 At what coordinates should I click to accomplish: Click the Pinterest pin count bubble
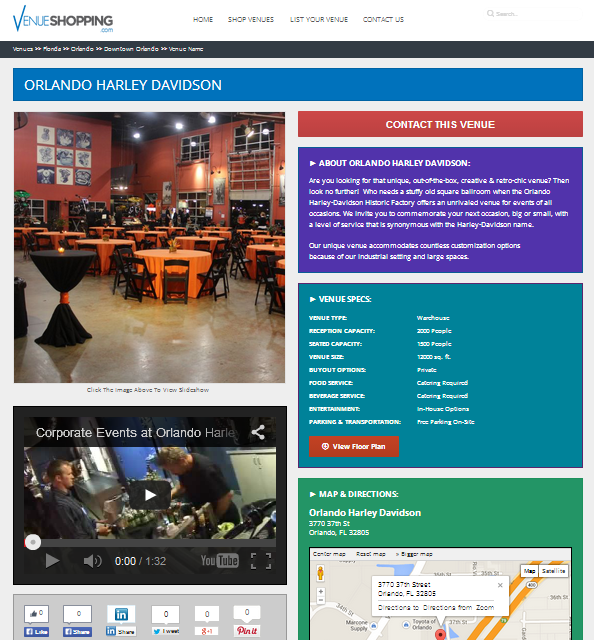(x=247, y=613)
